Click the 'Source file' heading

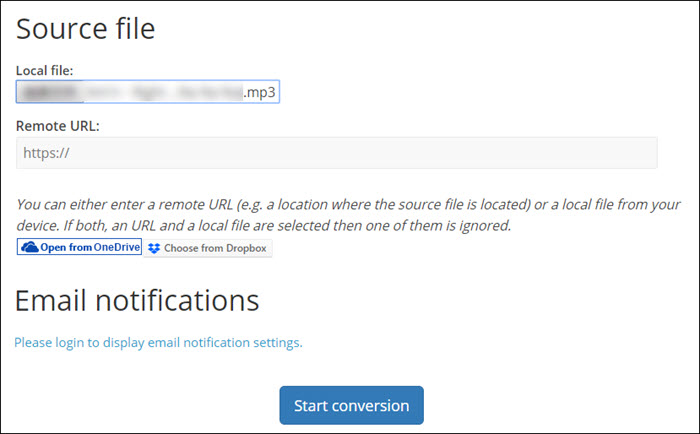[x=86, y=29]
